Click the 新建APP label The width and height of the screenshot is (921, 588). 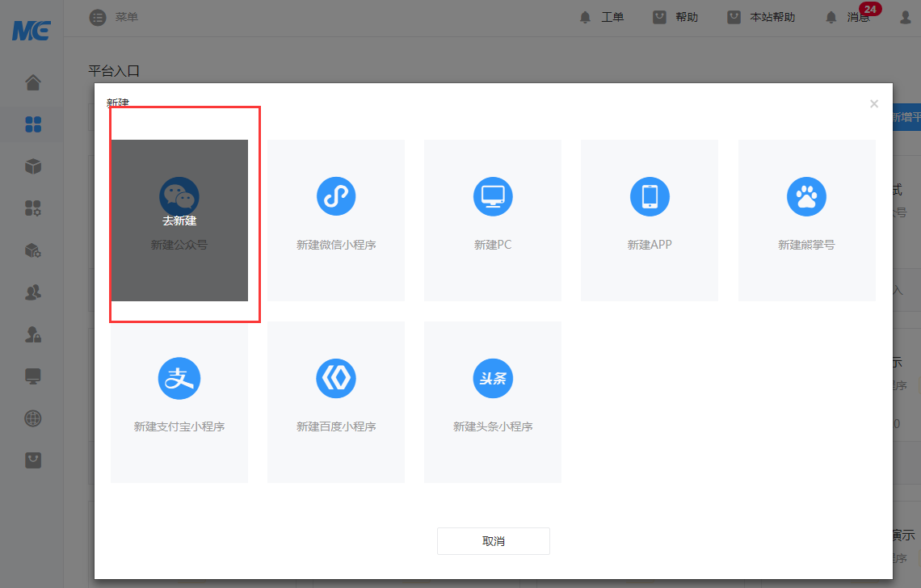point(650,245)
